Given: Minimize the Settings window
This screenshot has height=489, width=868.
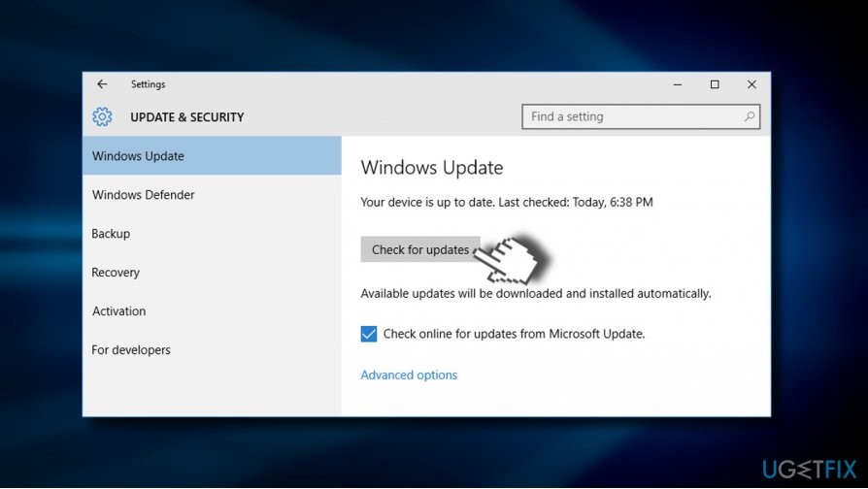Looking at the screenshot, I should [678, 84].
